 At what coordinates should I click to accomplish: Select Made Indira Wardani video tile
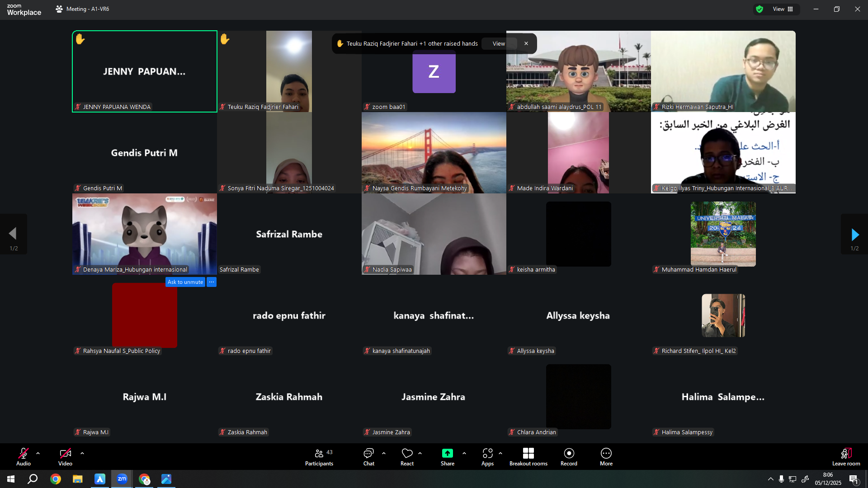tap(579, 153)
